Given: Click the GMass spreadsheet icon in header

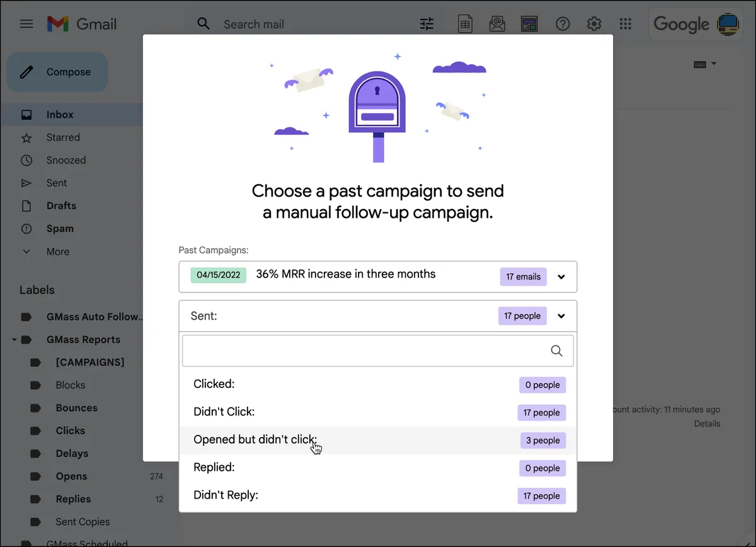Looking at the screenshot, I should [465, 24].
